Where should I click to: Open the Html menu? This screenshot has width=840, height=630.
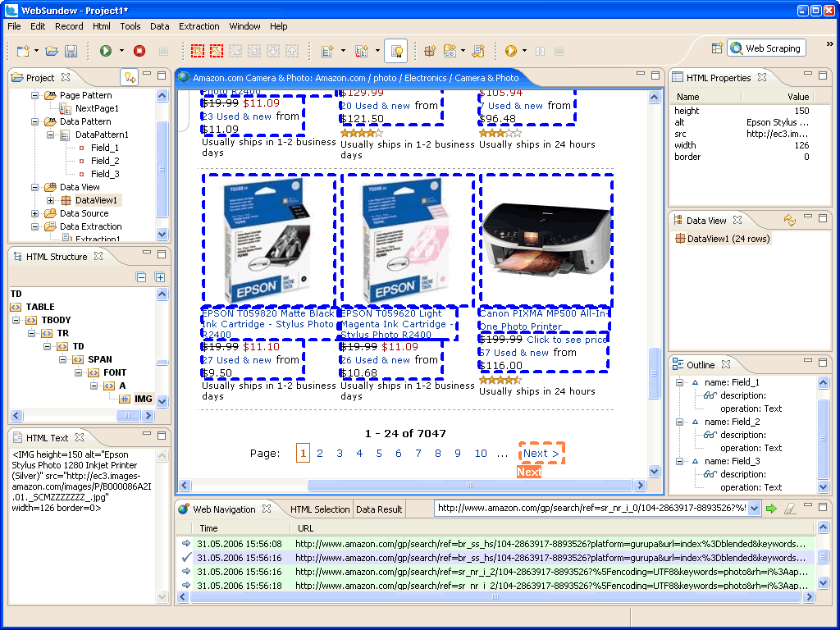tap(101, 26)
